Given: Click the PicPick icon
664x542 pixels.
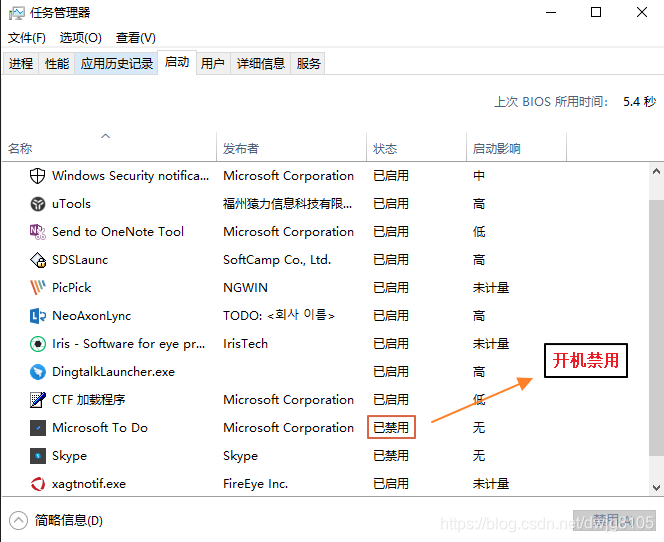Looking at the screenshot, I should coord(37,288).
